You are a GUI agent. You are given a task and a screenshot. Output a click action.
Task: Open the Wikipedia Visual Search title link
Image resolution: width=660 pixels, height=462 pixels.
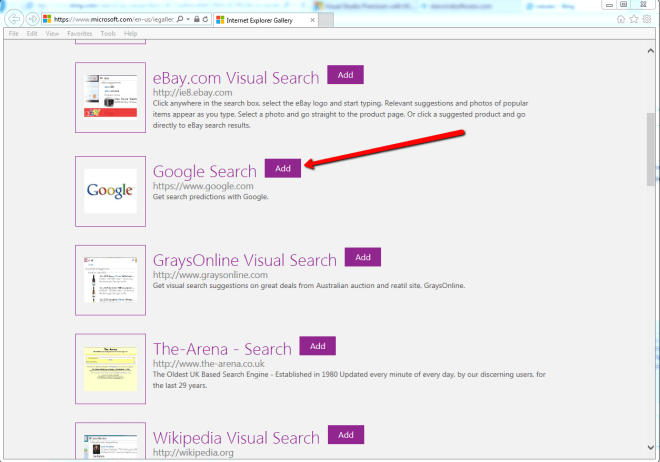pyautogui.click(x=236, y=438)
